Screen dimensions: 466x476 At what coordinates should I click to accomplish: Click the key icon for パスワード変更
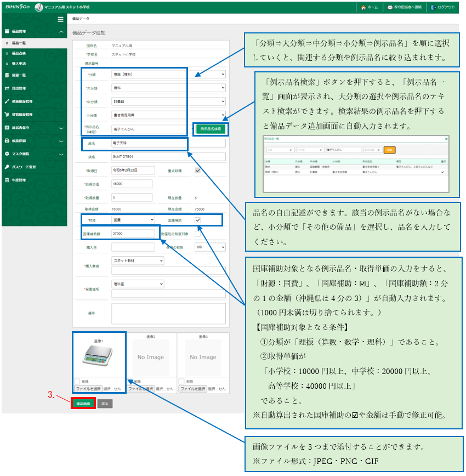click(x=7, y=167)
